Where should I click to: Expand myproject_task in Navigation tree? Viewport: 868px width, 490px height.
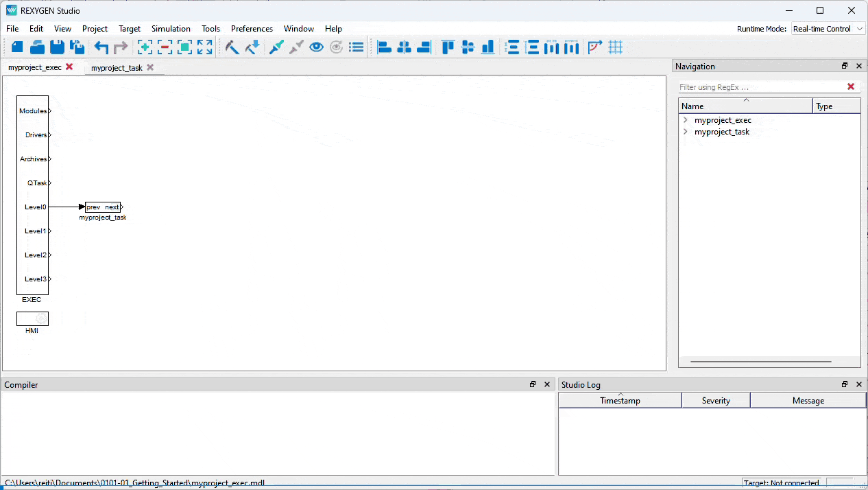coord(685,132)
